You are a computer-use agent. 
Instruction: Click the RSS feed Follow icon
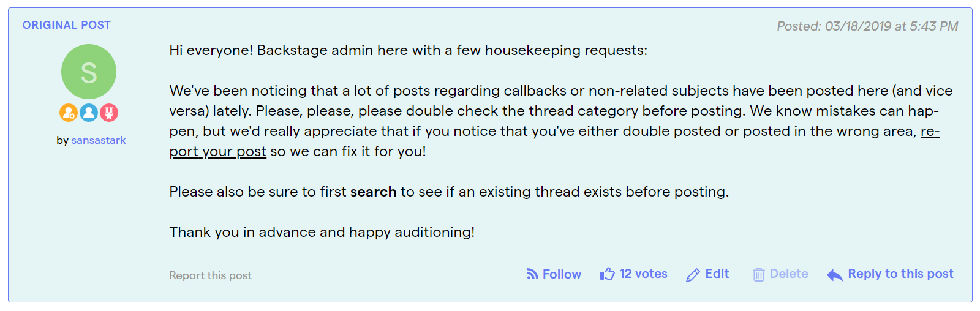[x=532, y=274]
